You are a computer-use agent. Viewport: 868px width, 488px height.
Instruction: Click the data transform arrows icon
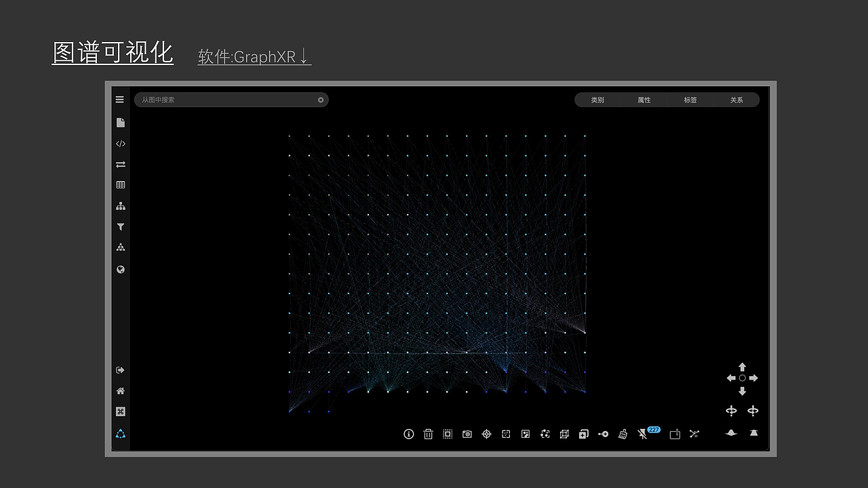pos(120,164)
